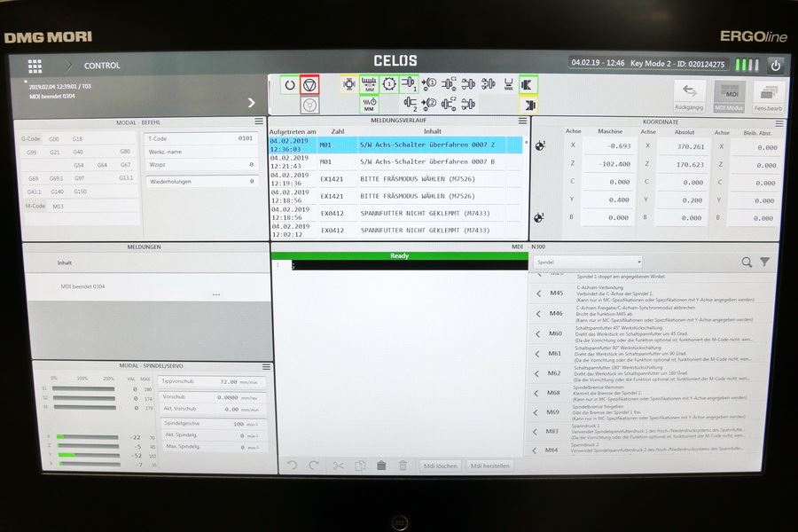The height and width of the screenshot is (532, 798).
Task: Open the CELOS app grid menu
Action: point(35,66)
